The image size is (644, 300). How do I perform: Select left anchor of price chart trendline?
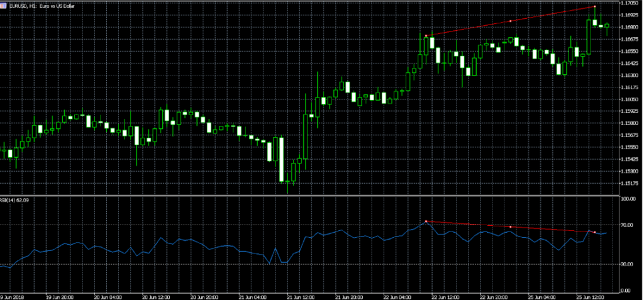click(426, 36)
